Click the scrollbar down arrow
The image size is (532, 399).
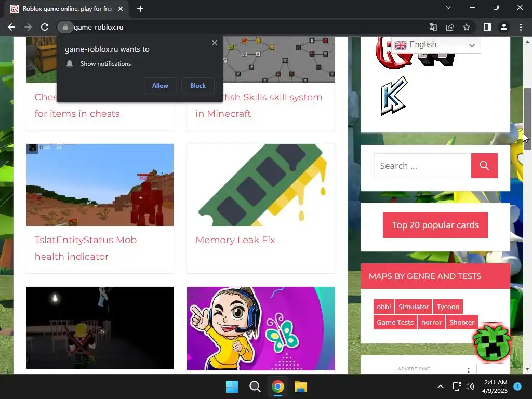pos(527,369)
